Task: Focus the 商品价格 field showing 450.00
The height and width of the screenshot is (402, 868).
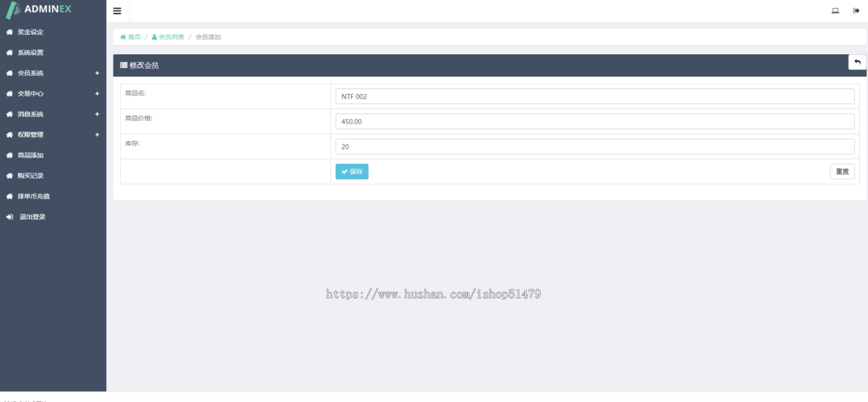Action: point(595,121)
